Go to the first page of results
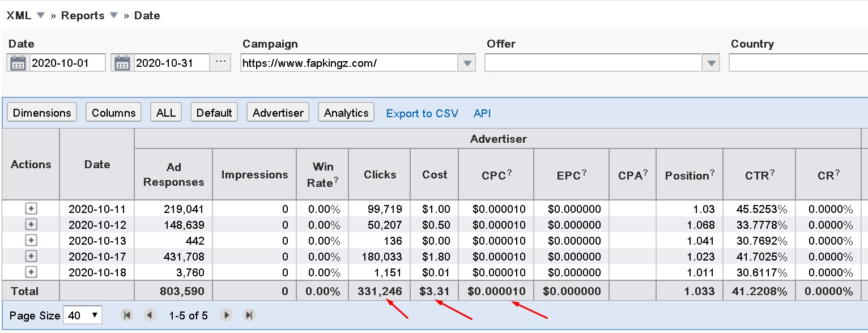 (x=127, y=315)
